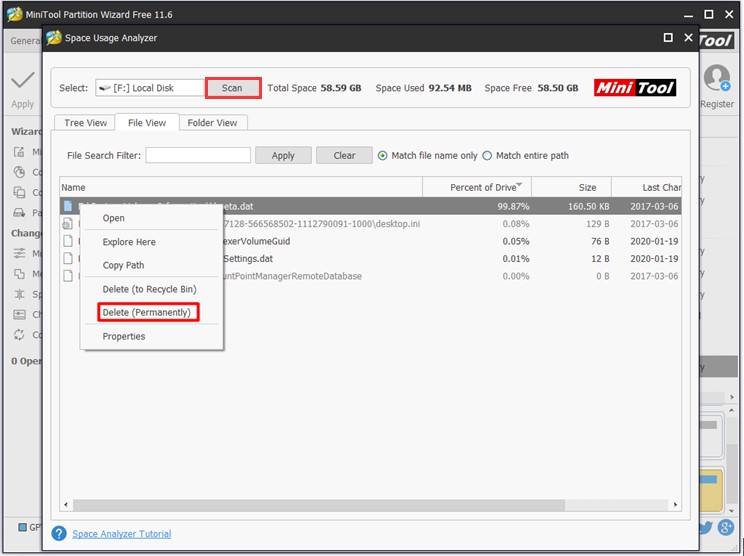Click the third Wizard sidebar icon (copy partition)
The image size is (744, 556).
(19, 192)
